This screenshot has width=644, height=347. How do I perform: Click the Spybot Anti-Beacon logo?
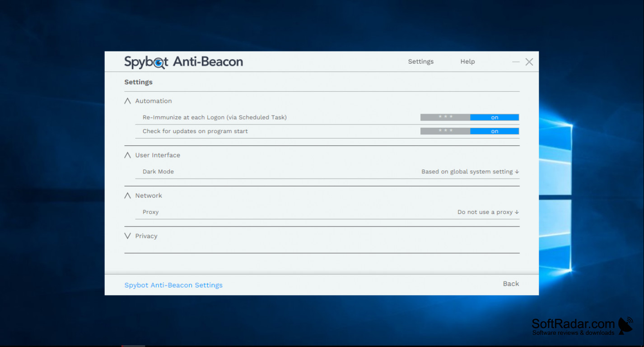(x=183, y=62)
